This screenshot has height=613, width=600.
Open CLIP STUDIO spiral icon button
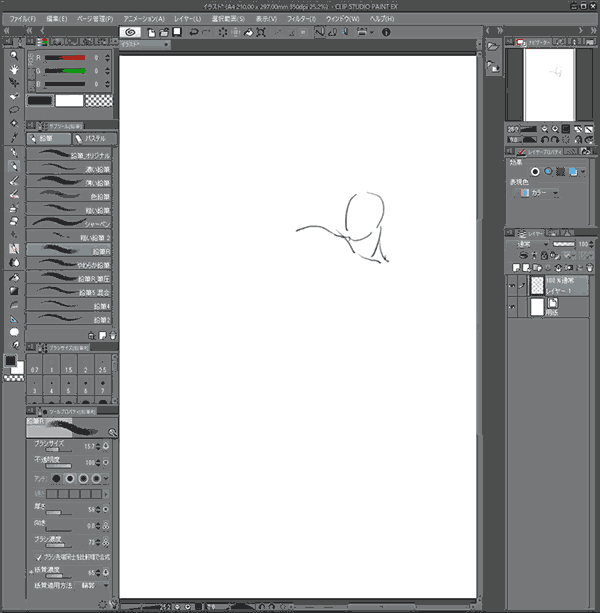pos(130,32)
